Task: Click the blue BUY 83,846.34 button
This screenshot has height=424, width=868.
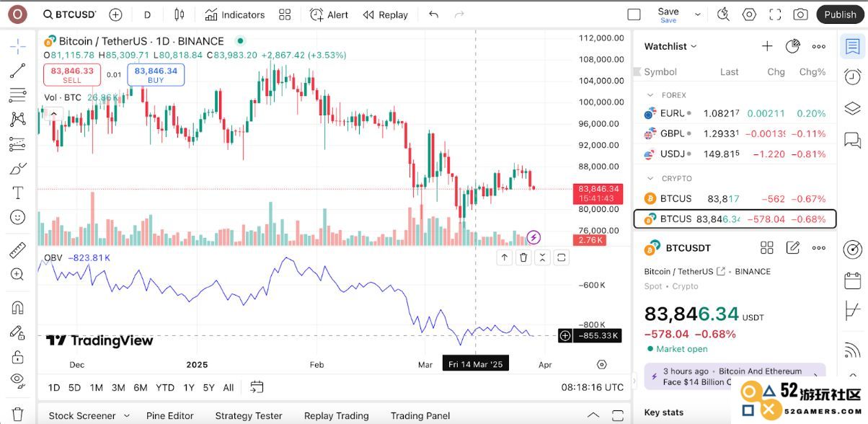Action: pos(156,75)
